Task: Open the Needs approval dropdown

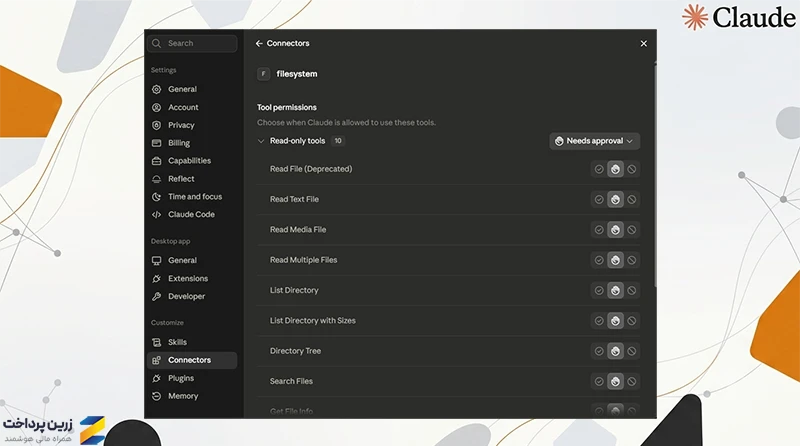Action: click(594, 141)
